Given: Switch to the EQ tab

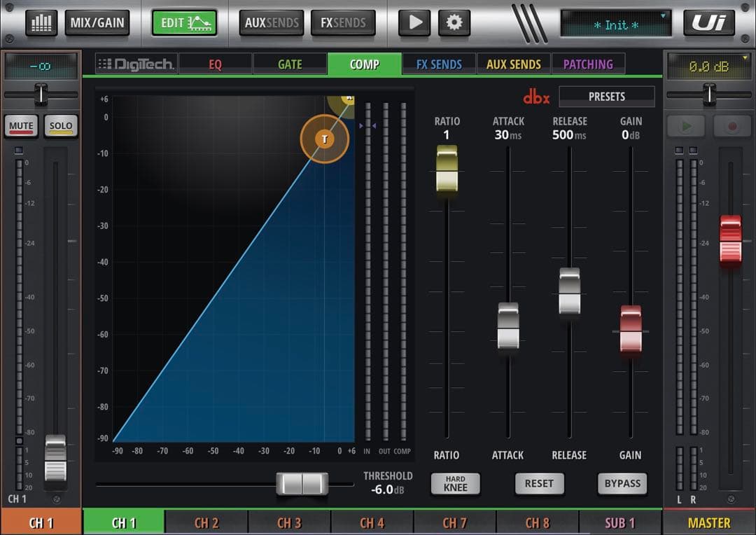Looking at the screenshot, I should (x=215, y=64).
